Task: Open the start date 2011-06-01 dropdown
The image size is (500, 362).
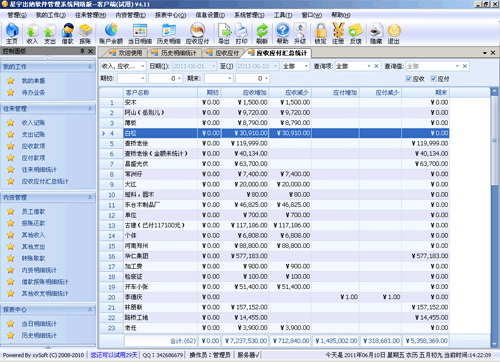Action: tap(213, 66)
